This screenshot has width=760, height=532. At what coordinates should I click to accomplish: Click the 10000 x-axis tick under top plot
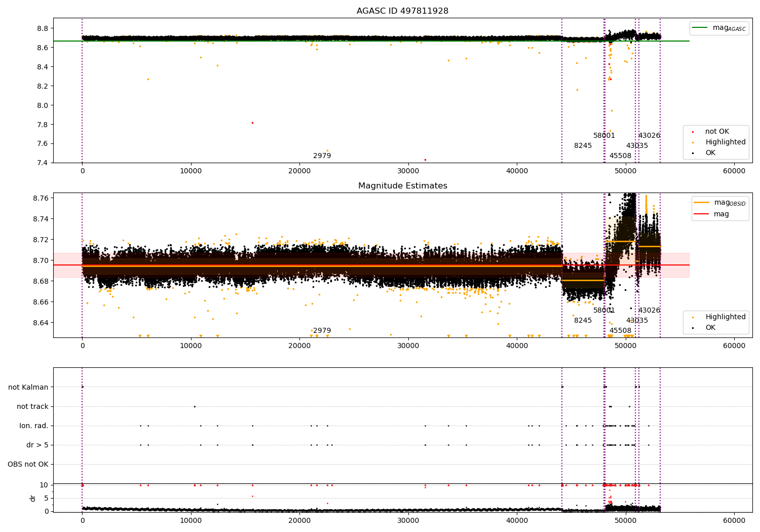coord(191,171)
